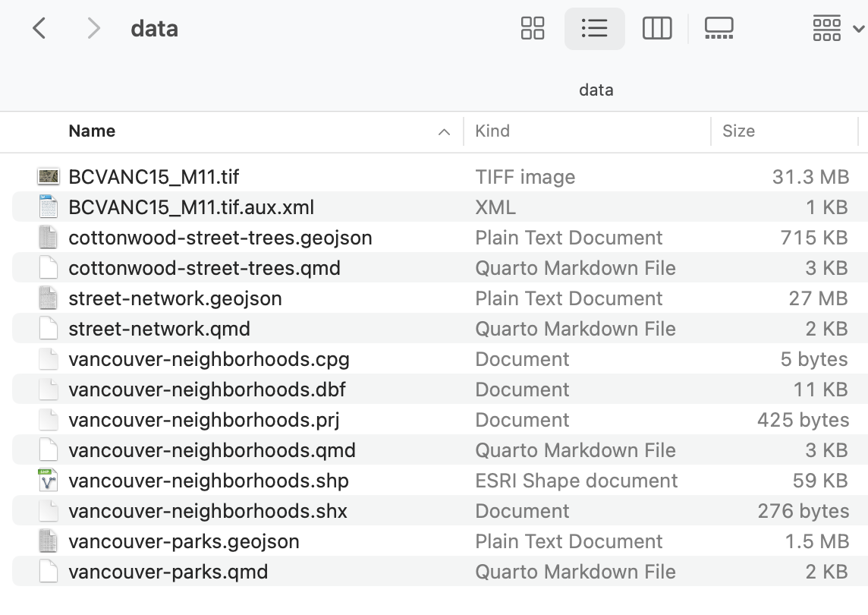This screenshot has height=615, width=868.
Task: Click the BCVANC15_M11.tif.aux.xml file icon
Action: [49, 207]
